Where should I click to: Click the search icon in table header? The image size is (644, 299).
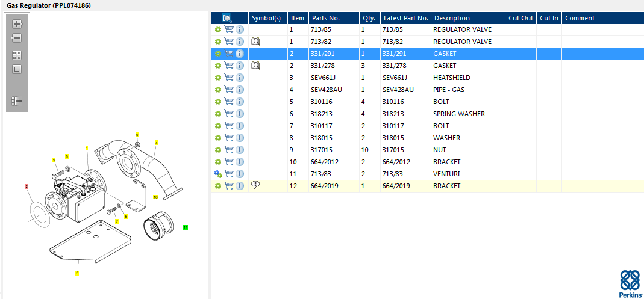pos(227,18)
